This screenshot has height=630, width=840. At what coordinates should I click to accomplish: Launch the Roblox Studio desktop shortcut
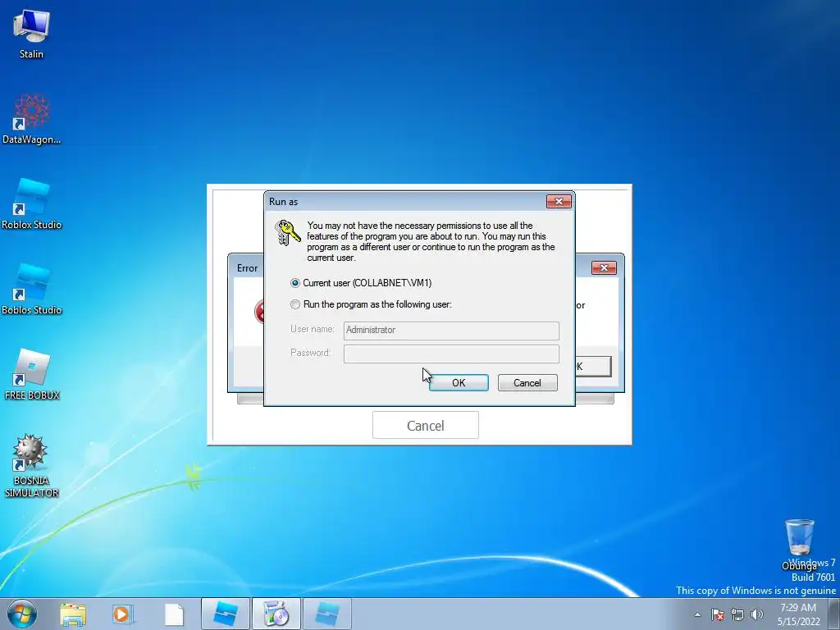[32, 204]
